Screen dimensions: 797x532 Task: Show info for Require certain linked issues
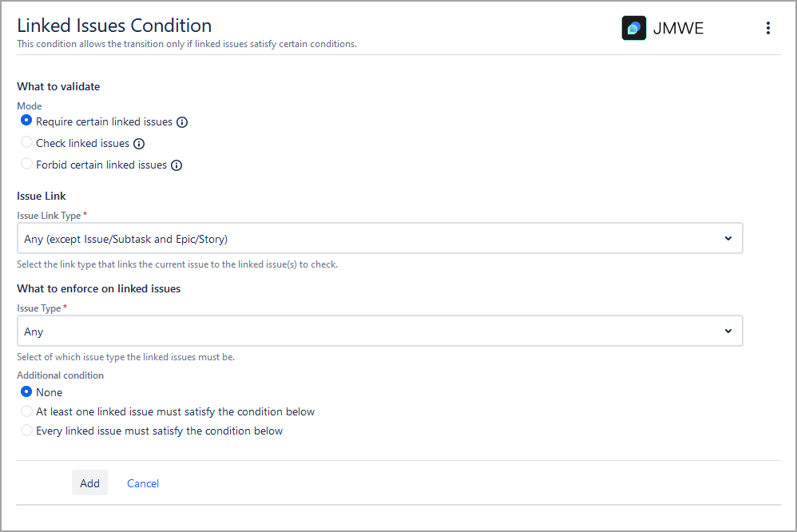coord(182,122)
